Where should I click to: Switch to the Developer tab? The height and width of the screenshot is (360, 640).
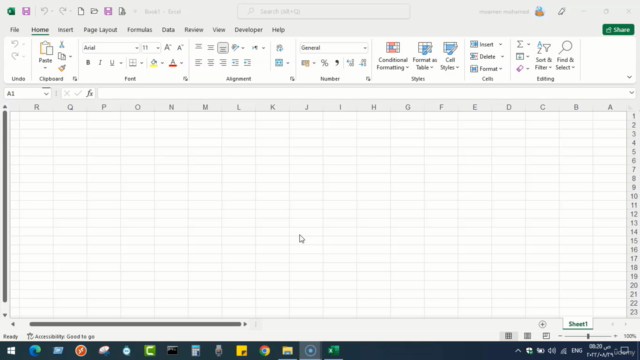249,30
